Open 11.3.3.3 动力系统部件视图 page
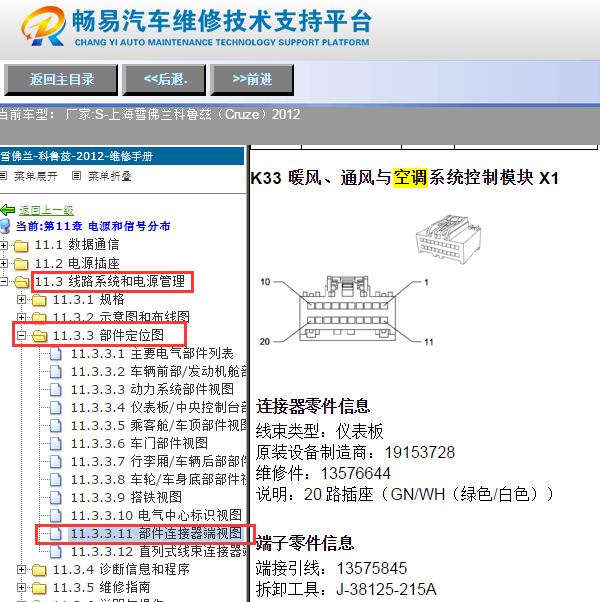 click(152, 389)
